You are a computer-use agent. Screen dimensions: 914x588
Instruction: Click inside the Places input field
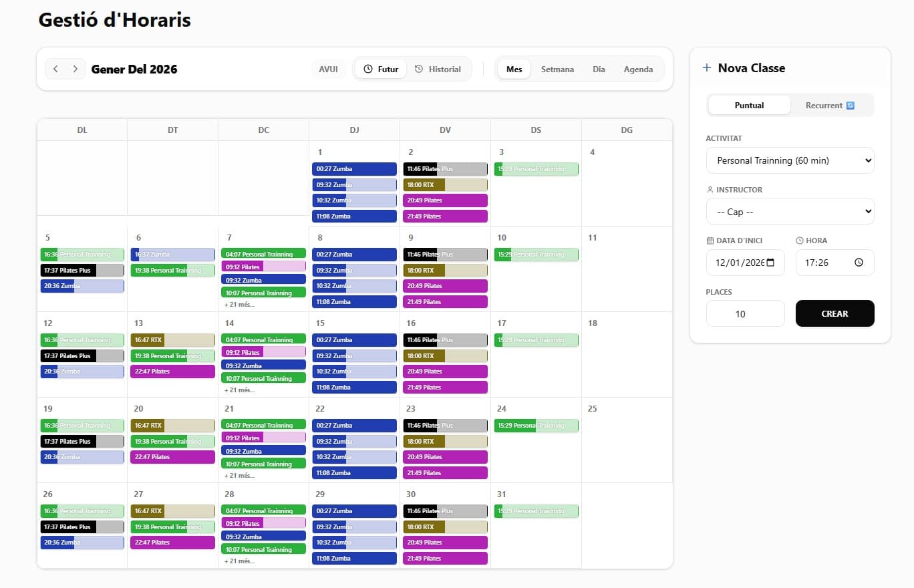(745, 313)
